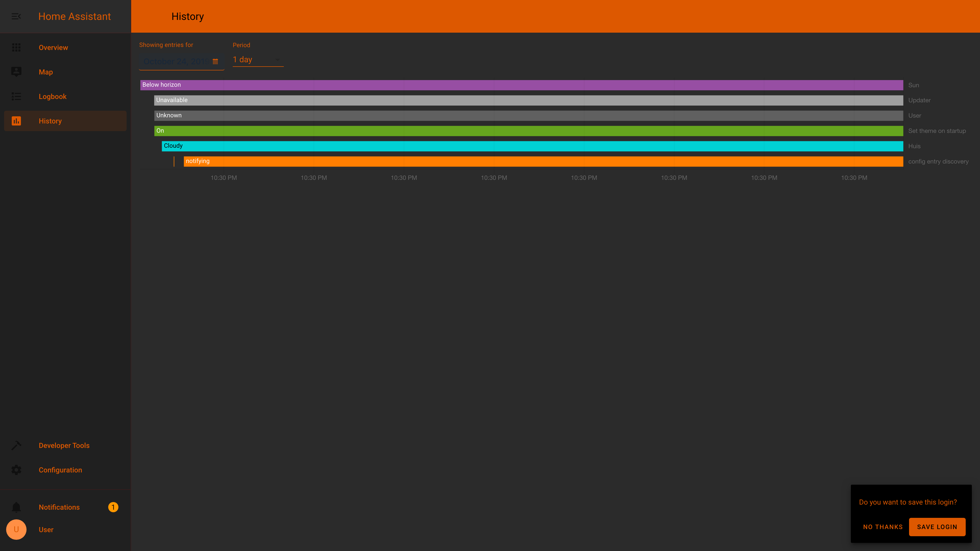Dismiss prompt with No Thanks

(x=883, y=527)
